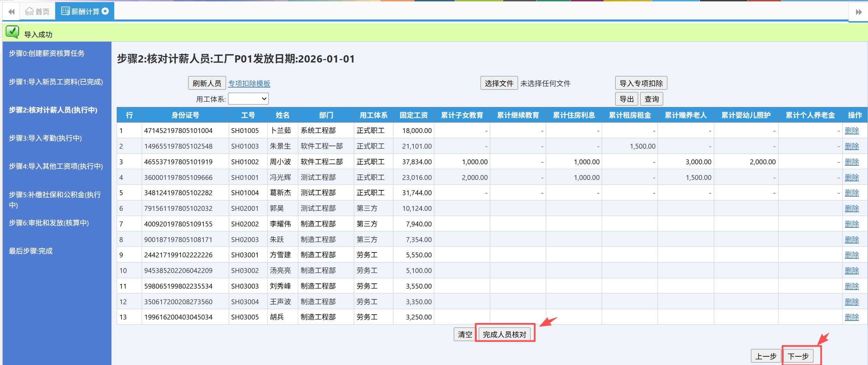Click the 上一步 button

pyautogui.click(x=766, y=356)
